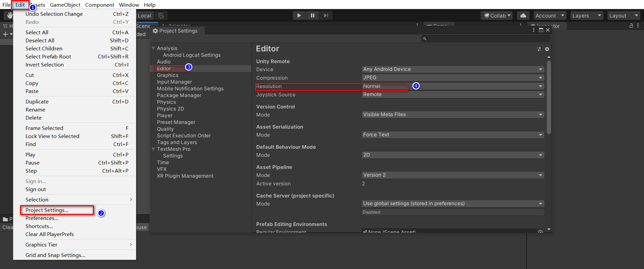Open the Editor settings preset icon
The image size is (644, 269).
pos(539,49)
